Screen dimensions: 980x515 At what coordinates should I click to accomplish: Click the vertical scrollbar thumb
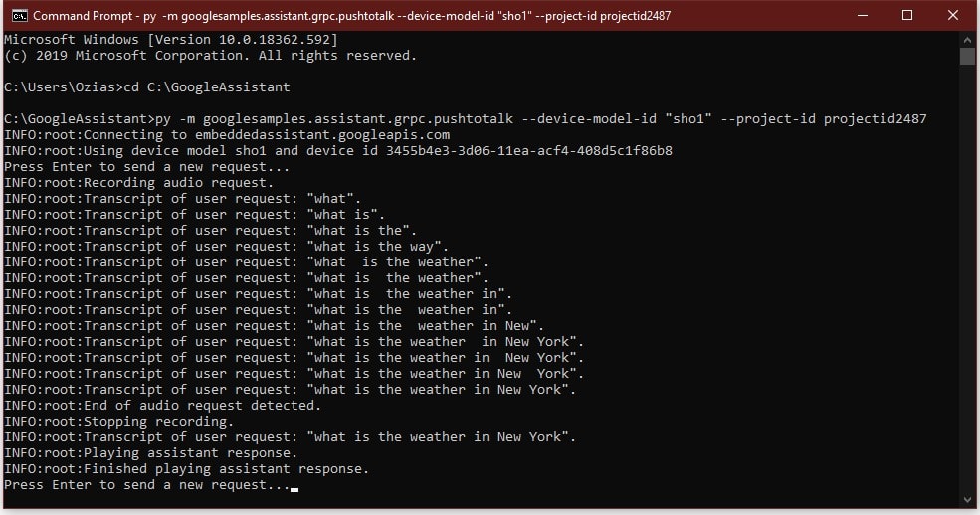pos(967,57)
